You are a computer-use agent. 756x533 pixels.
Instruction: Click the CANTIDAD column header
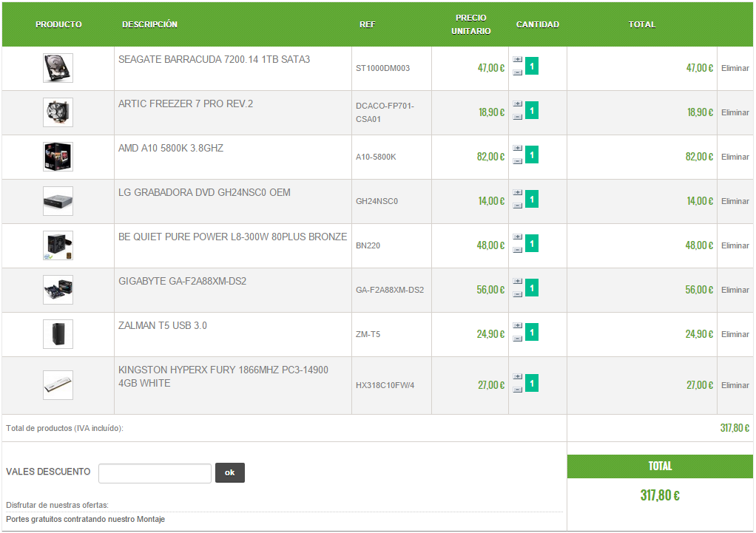click(x=538, y=24)
